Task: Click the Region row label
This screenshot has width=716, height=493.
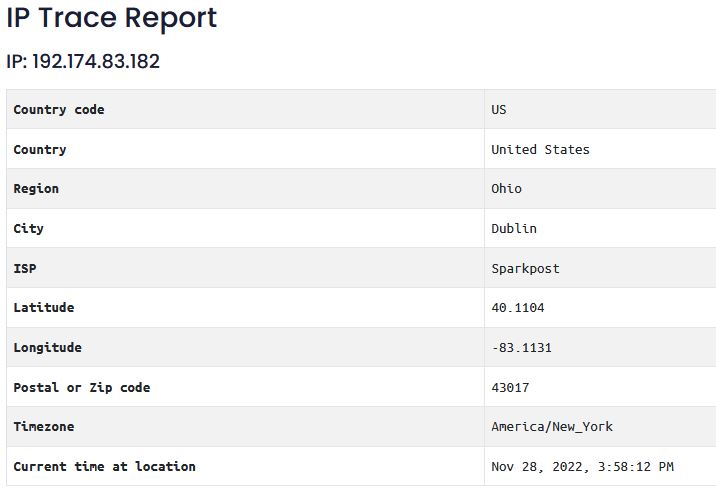Action: tap(36, 189)
